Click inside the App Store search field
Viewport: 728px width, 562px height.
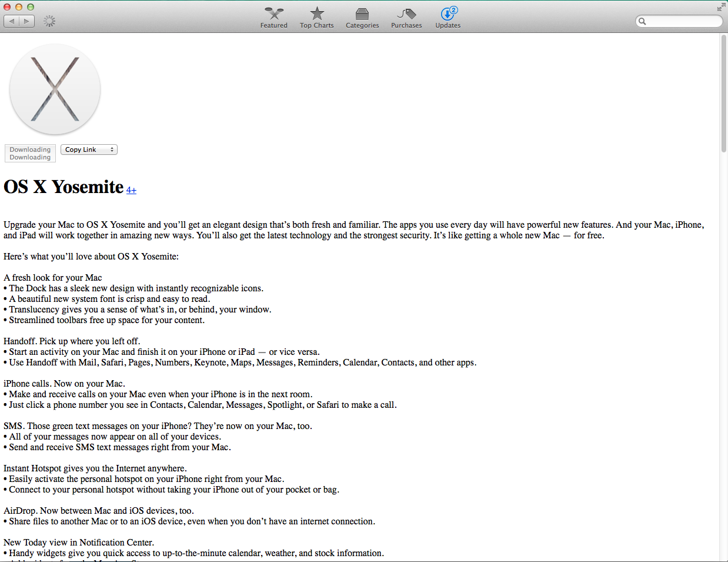point(682,21)
